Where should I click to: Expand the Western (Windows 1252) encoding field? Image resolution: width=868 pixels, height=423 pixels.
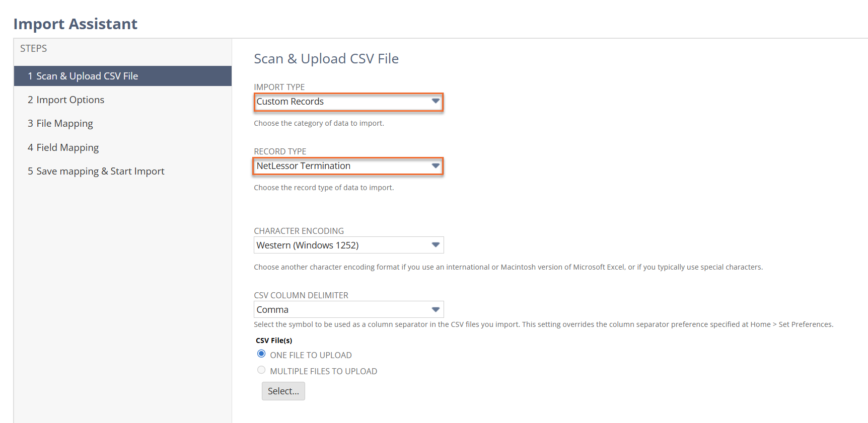coord(342,245)
